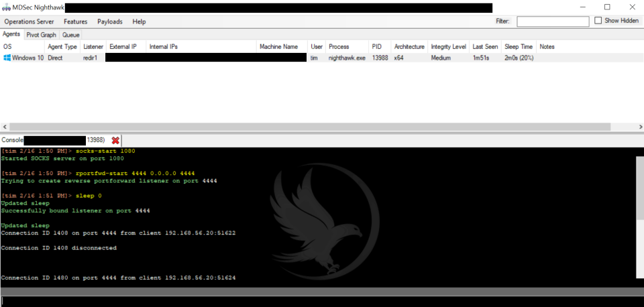Screen dimensions: 644x307
Task: Sort by the Notes column header
Action: tap(547, 47)
